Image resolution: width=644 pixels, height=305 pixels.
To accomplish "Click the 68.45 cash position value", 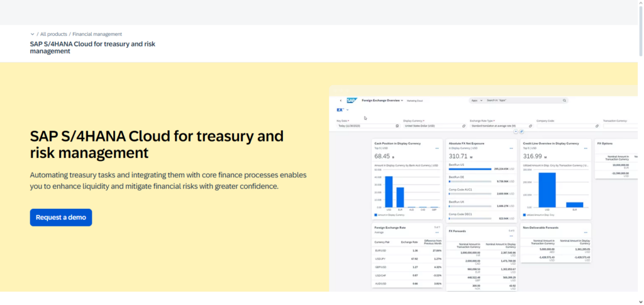I will click(382, 156).
